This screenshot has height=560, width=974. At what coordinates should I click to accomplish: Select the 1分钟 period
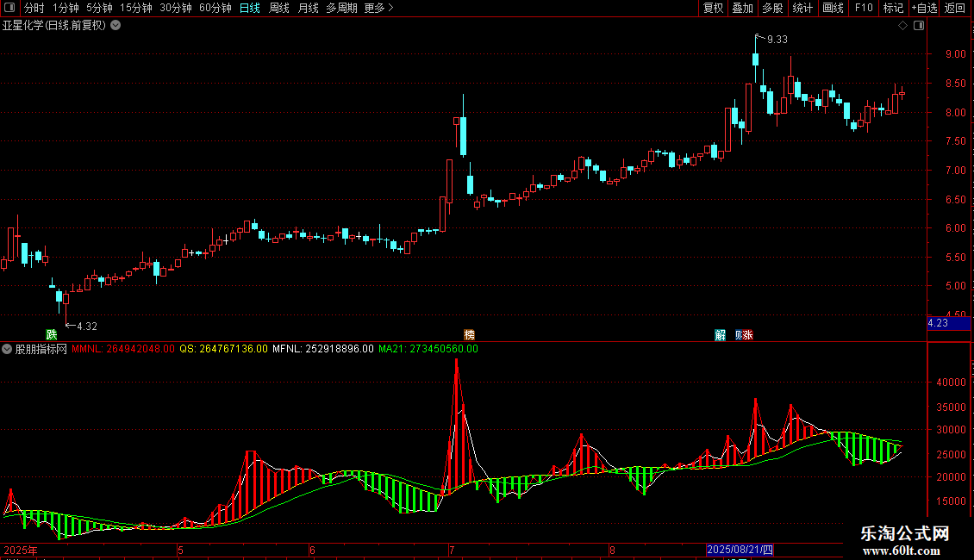click(x=66, y=8)
